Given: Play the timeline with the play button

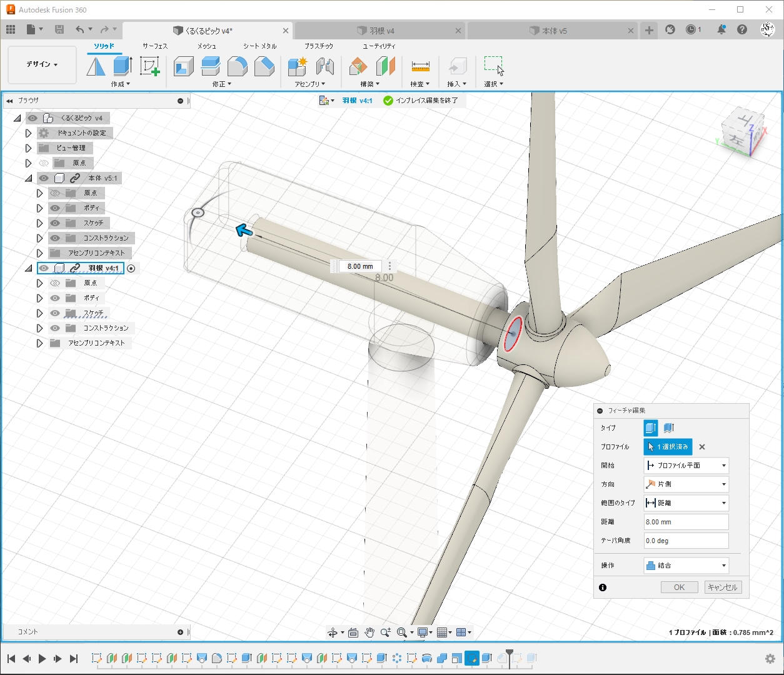Looking at the screenshot, I should (42, 659).
